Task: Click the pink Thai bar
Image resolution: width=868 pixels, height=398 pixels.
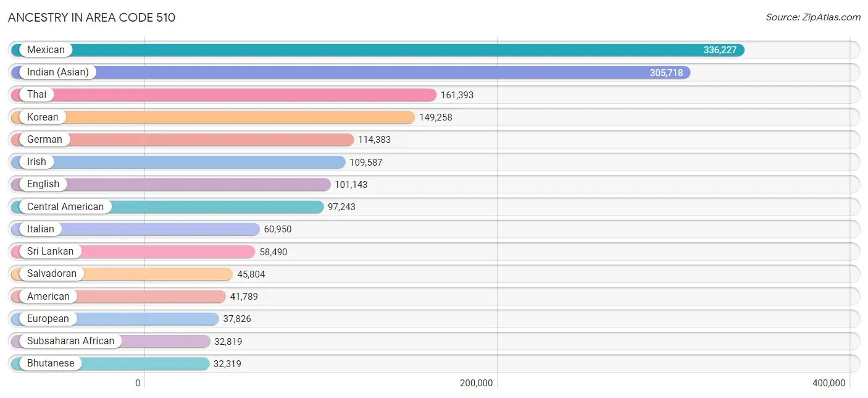Action: coord(247,95)
